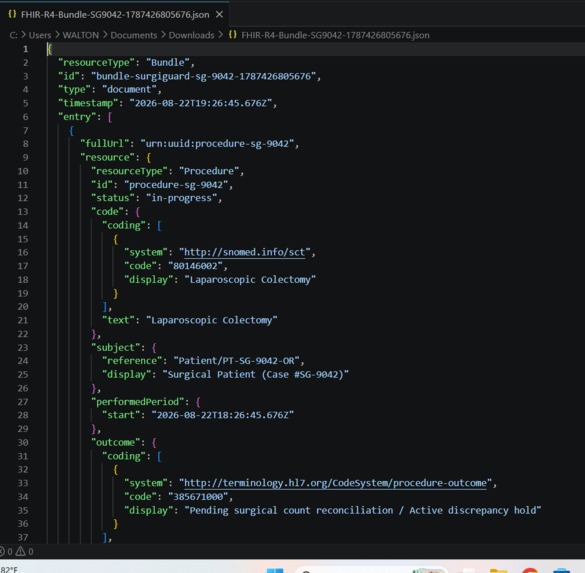Click line number 30 in the gutter

pos(23,442)
